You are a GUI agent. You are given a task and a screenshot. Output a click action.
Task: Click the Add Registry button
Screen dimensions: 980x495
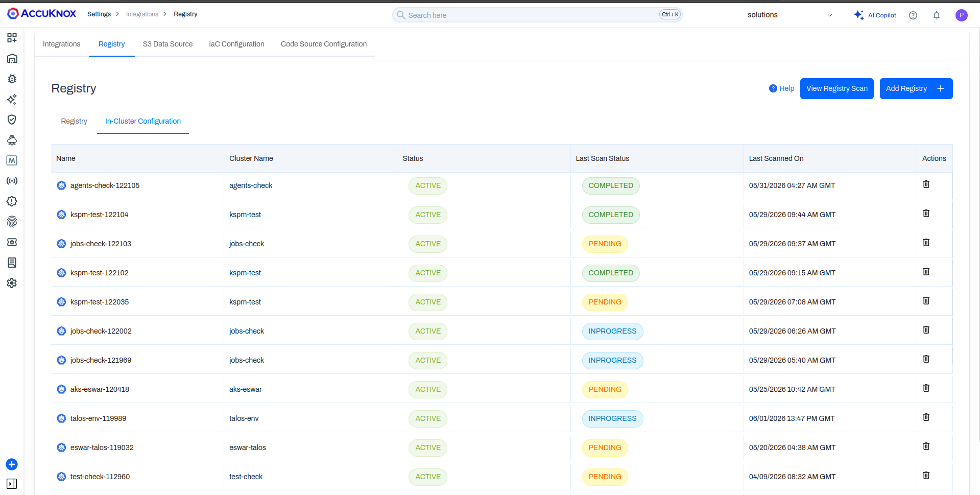[x=916, y=88]
